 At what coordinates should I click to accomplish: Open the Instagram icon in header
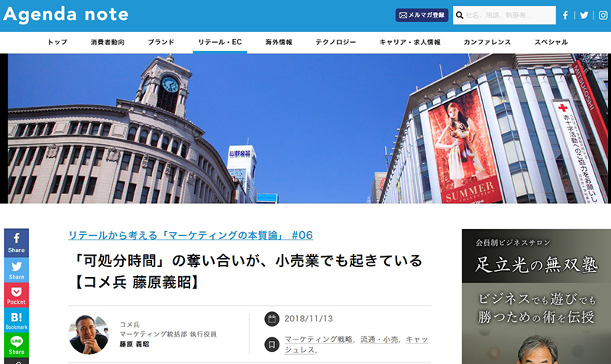click(603, 15)
